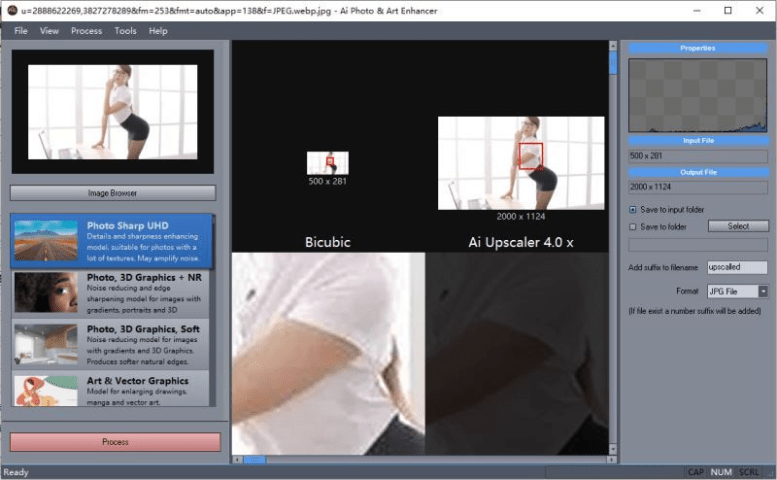
Task: Open the Tools menu
Action: pos(126,31)
